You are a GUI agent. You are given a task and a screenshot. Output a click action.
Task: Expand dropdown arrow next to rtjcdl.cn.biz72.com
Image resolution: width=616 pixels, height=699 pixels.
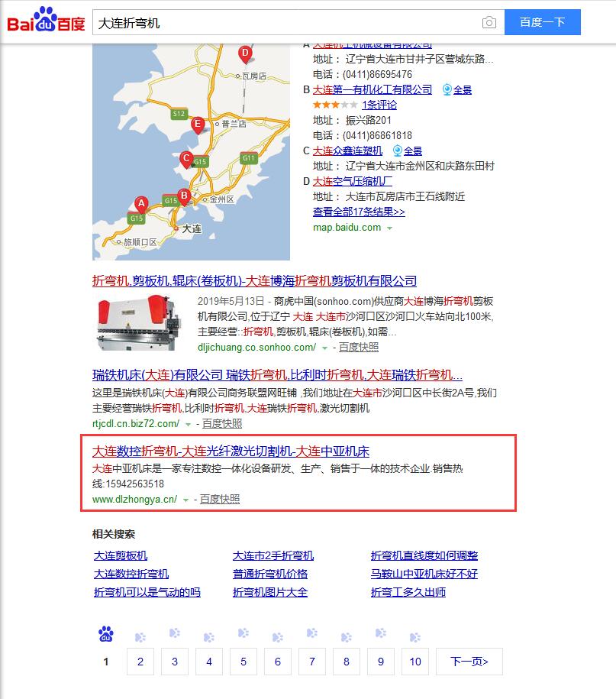point(188,425)
